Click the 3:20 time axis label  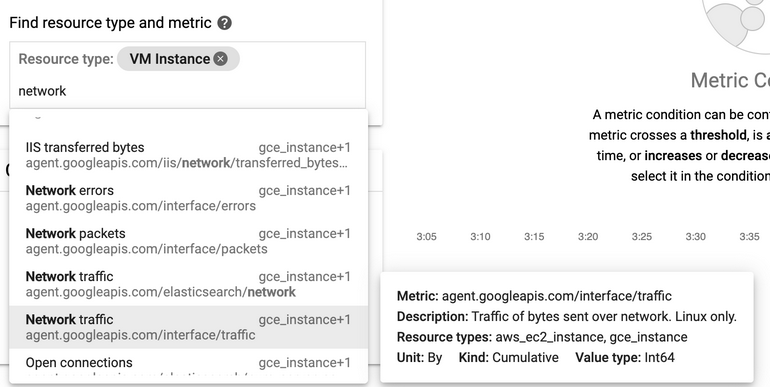(588, 237)
